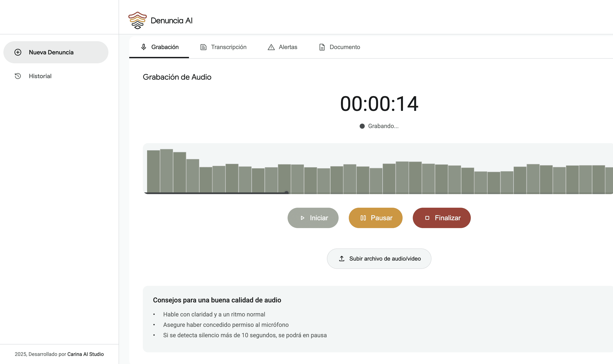Click the waveform progress bar handle
Viewport: 613px width, 364px height.
click(x=287, y=193)
